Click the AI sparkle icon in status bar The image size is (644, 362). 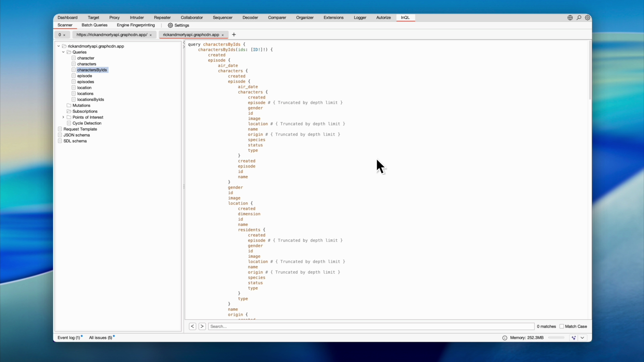tap(574, 338)
